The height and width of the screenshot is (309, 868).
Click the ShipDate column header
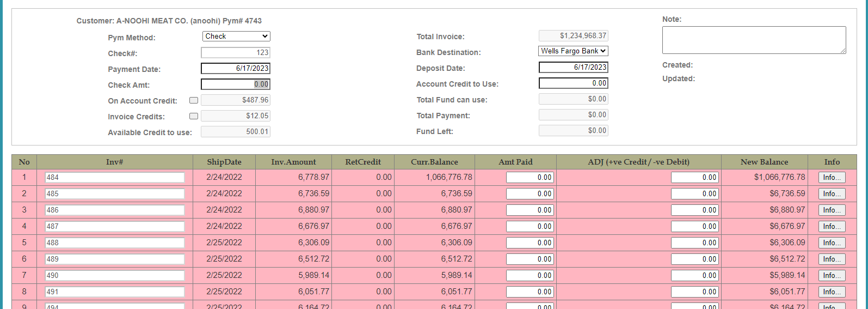point(224,162)
